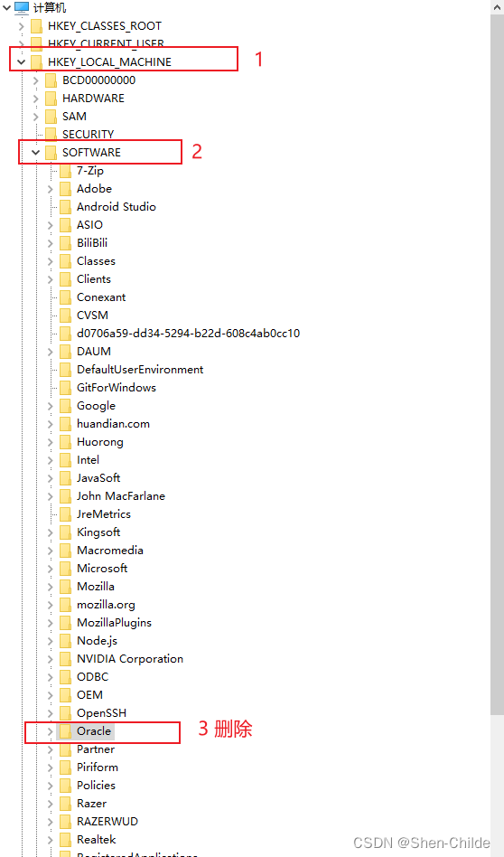Collapse the SOFTWARE key arrow

(x=36, y=153)
